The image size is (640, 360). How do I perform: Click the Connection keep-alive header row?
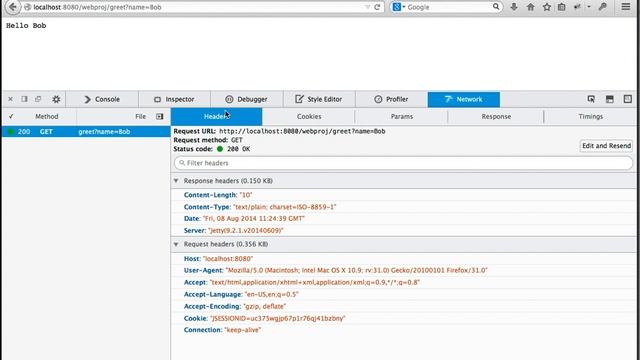pyautogui.click(x=403, y=330)
